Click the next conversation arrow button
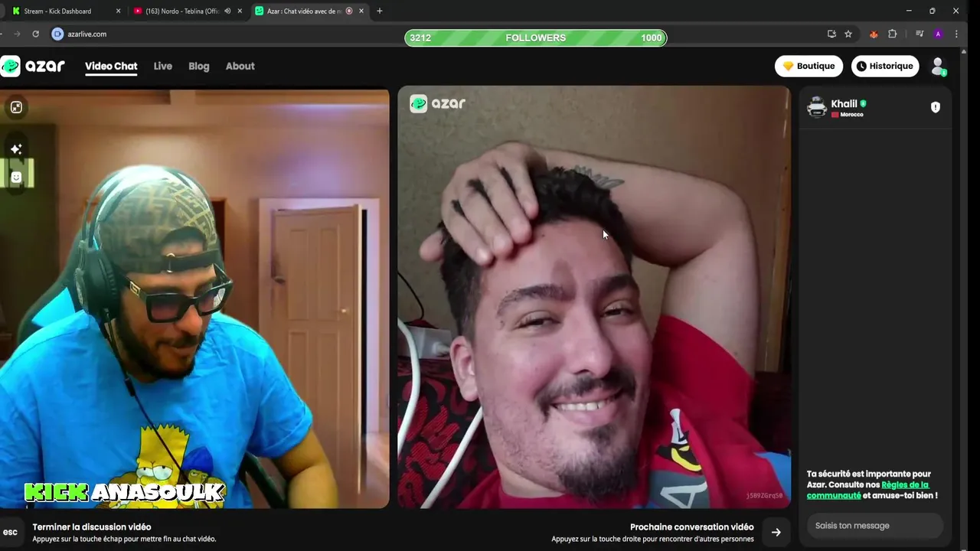The height and width of the screenshot is (551, 980). 776,532
